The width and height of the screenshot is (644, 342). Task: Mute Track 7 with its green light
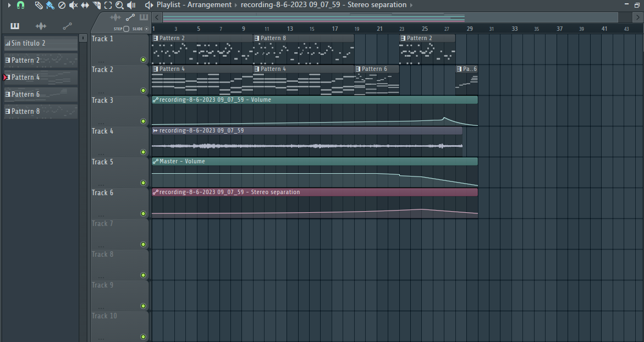pos(143,244)
